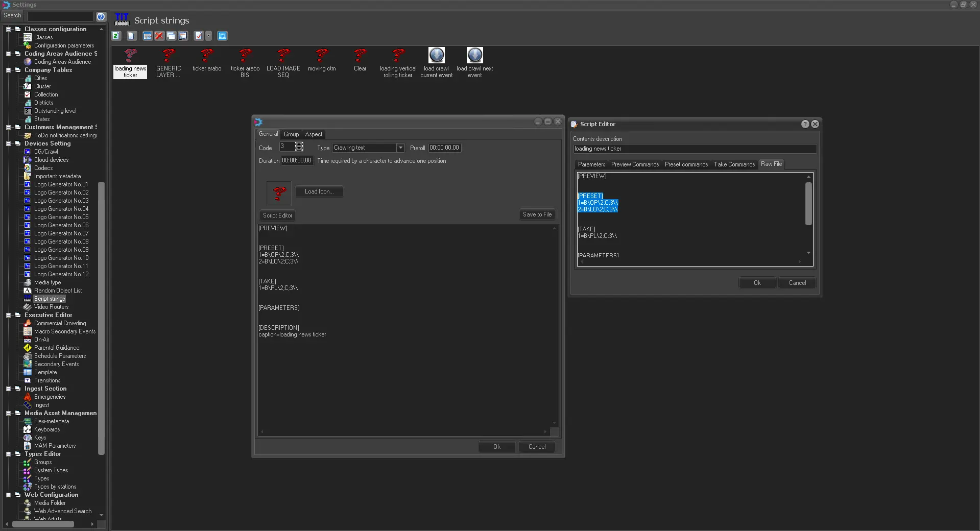Click the Load Icon button
The image size is (980, 531).
tap(319, 192)
